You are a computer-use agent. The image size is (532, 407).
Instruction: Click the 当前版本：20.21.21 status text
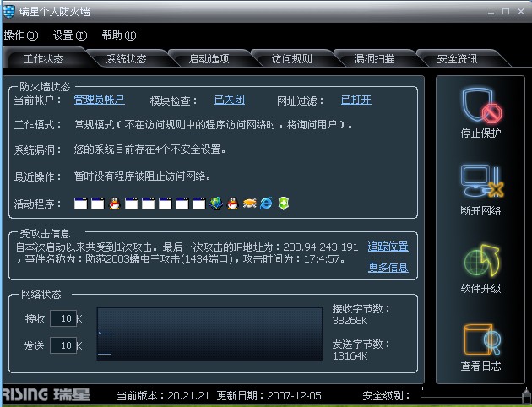(163, 396)
